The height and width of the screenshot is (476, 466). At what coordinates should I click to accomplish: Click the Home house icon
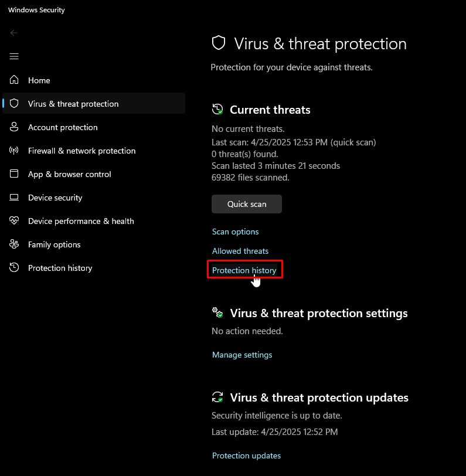click(15, 80)
